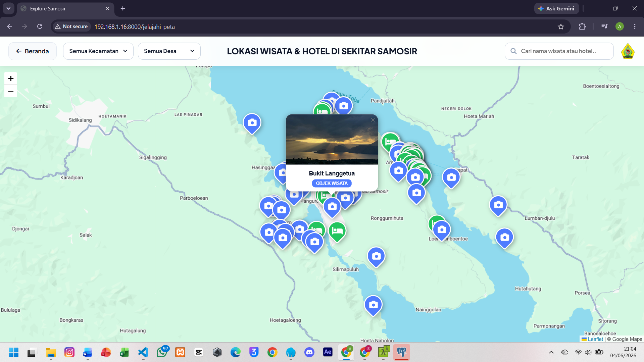Reload the page
644x362 pixels.
[40, 27]
